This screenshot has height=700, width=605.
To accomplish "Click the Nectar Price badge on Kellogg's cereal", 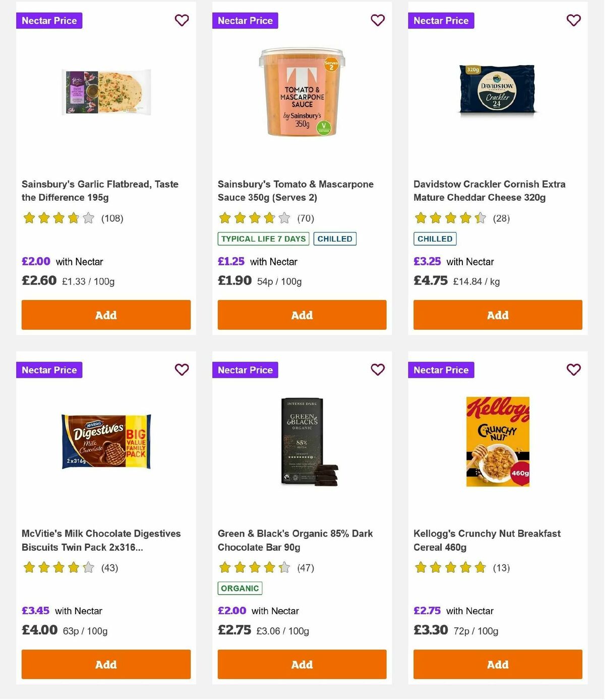I will pos(441,370).
